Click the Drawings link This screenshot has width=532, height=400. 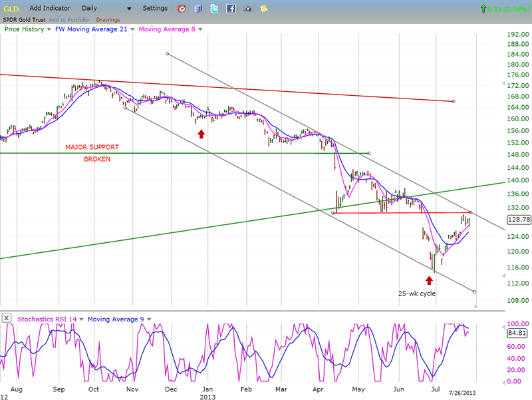[x=108, y=19]
